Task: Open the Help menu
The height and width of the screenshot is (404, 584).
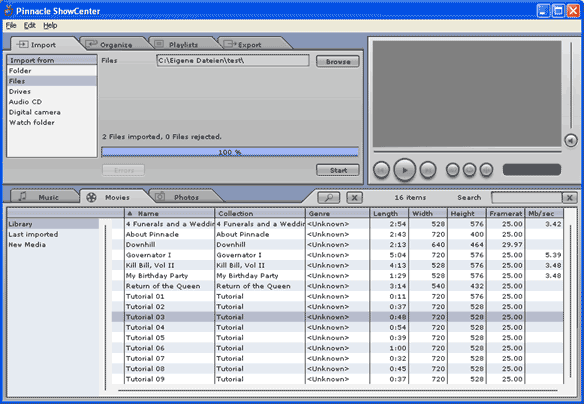Action: click(x=50, y=25)
